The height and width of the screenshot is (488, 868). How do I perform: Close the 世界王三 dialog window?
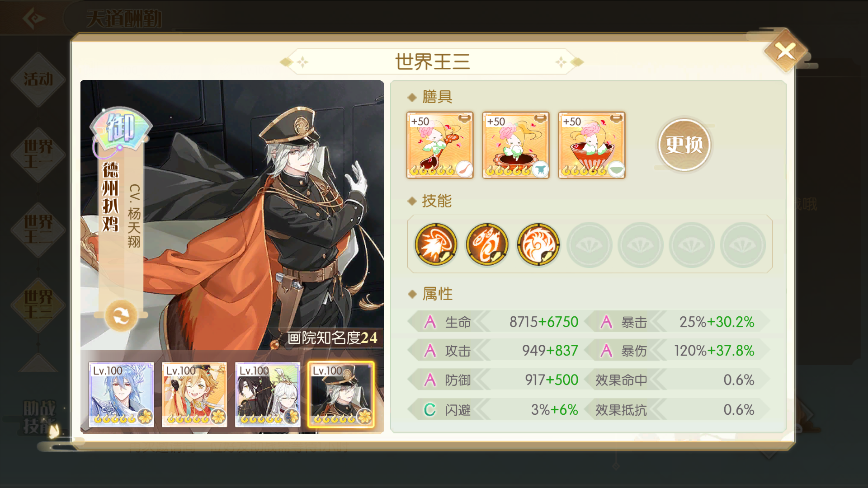click(x=786, y=52)
